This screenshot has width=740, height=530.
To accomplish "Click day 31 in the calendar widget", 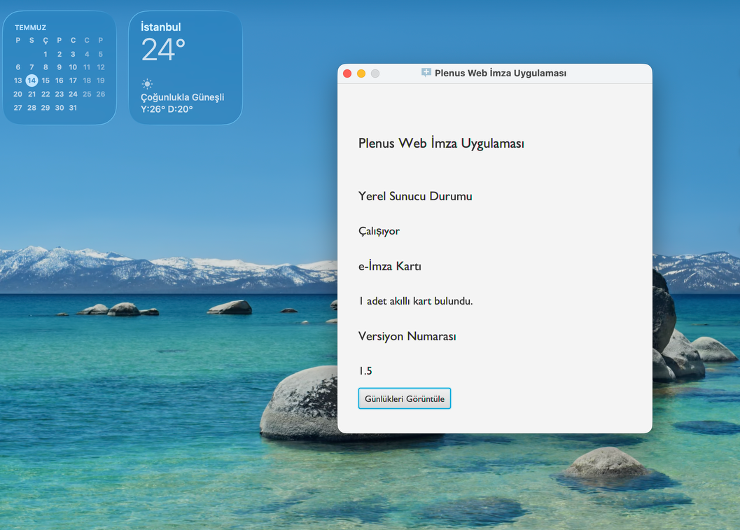I will [x=73, y=108].
